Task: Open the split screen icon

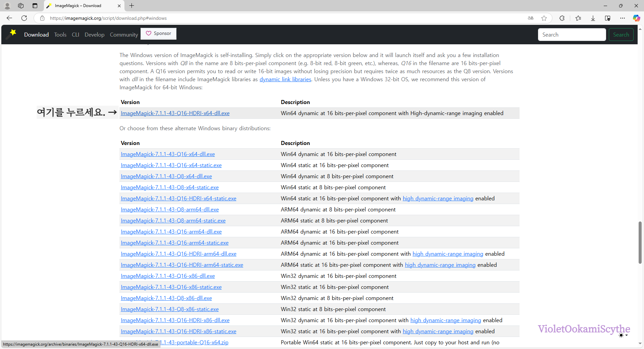Action: click(x=608, y=18)
